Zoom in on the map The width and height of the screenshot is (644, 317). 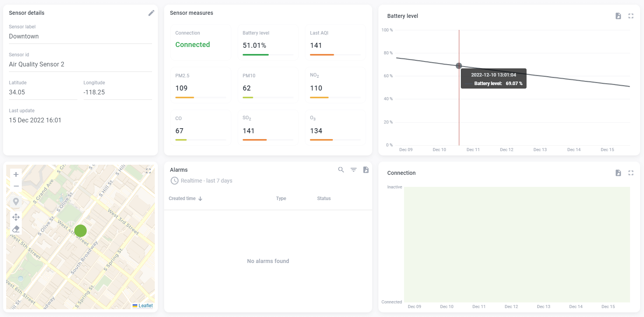16,174
